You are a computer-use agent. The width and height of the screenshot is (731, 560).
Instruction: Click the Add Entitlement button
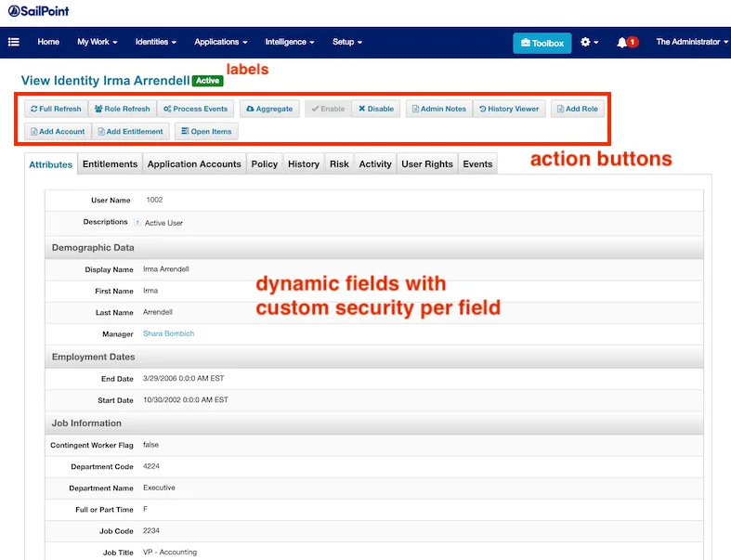[x=130, y=131]
